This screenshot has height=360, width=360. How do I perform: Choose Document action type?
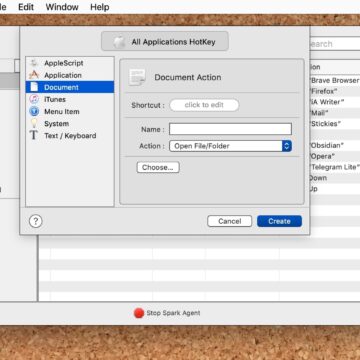point(70,87)
